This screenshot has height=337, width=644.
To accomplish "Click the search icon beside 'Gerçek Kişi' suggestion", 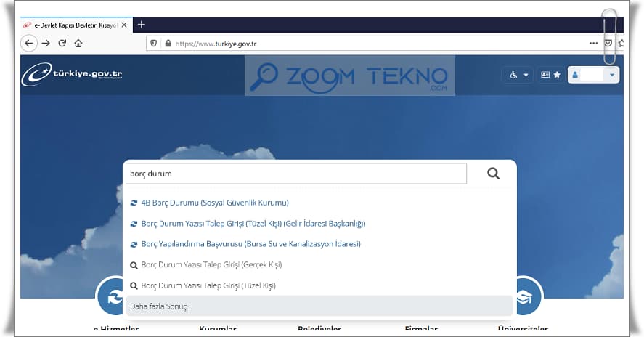I will coord(134,266).
